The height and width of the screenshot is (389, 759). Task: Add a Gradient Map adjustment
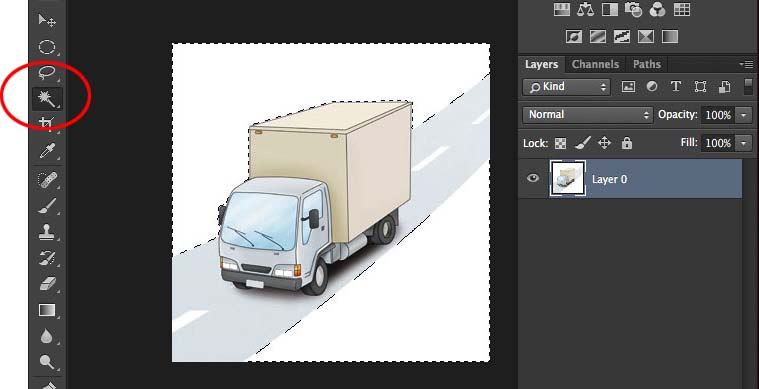tap(670, 37)
